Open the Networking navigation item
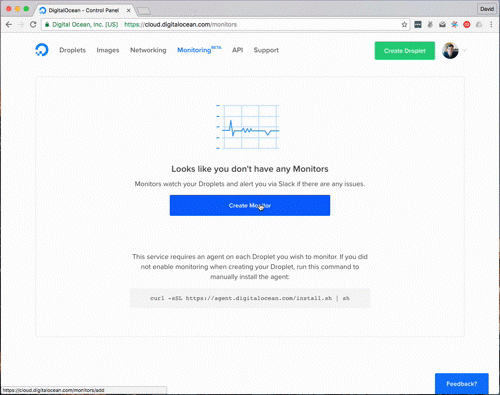 148,50
